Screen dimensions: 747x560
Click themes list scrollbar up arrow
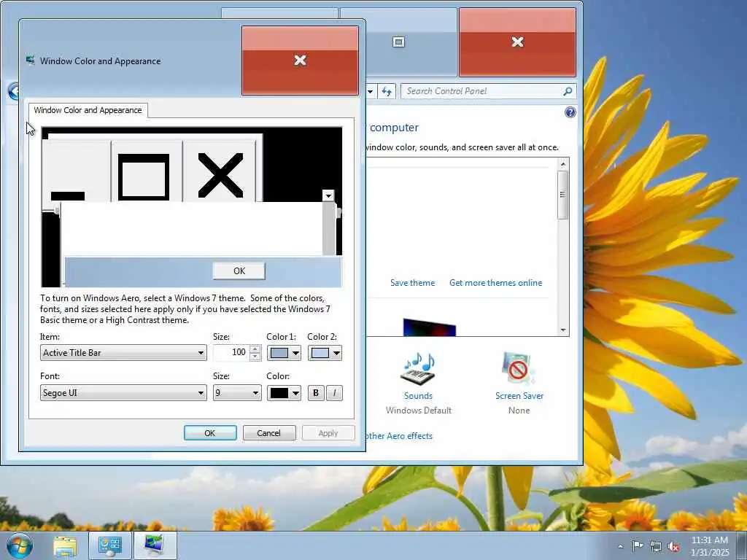(563, 164)
